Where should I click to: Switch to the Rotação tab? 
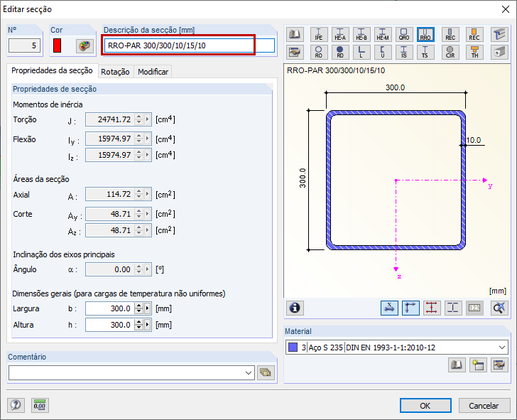115,72
